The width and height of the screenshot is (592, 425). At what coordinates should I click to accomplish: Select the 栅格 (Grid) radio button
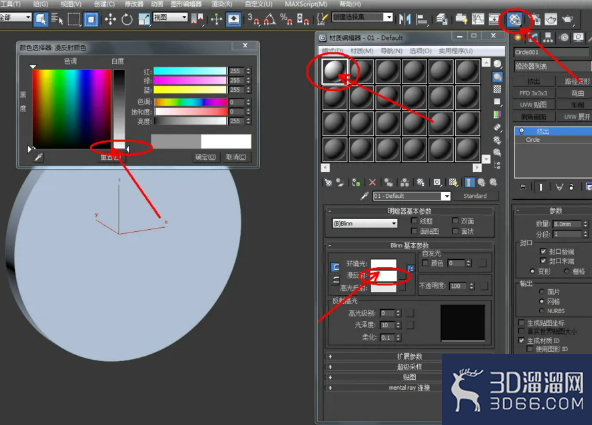566,271
